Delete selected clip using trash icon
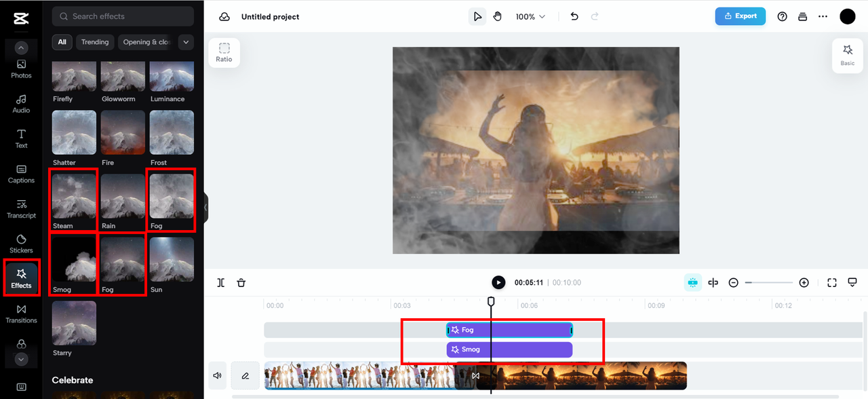 241,282
